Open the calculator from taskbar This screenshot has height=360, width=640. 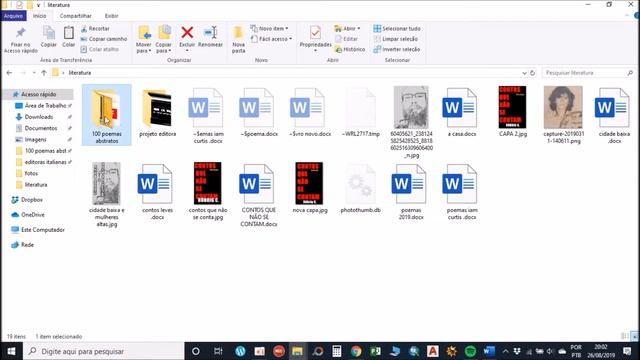pos(336,351)
